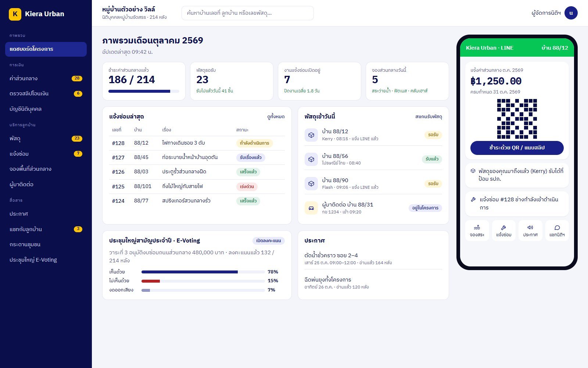Select พัสดุ in the sidebar

click(46, 138)
